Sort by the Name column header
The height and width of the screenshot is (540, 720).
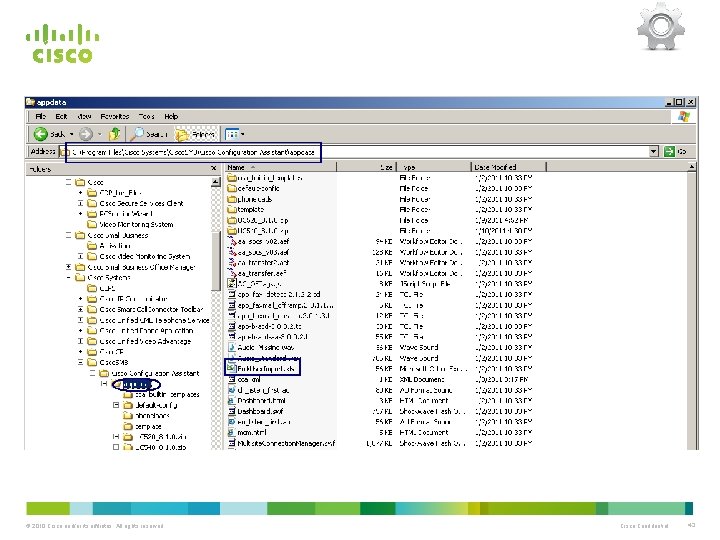pos(281,167)
